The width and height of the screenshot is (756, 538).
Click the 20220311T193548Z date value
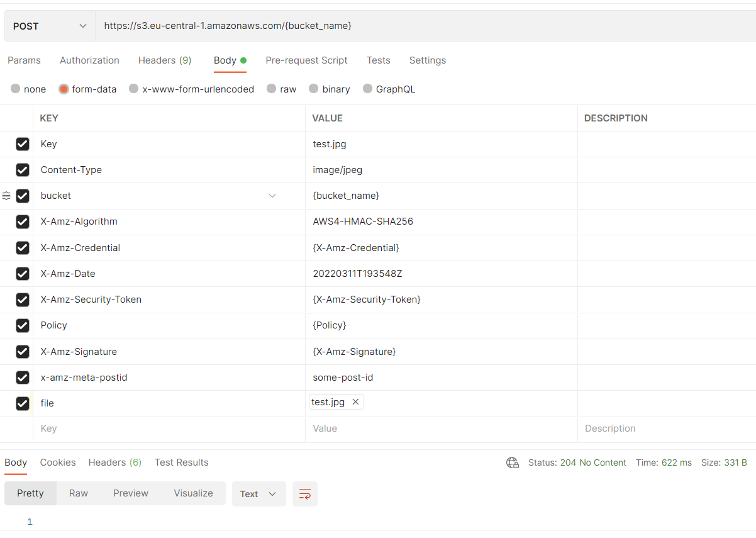[x=441, y=274]
